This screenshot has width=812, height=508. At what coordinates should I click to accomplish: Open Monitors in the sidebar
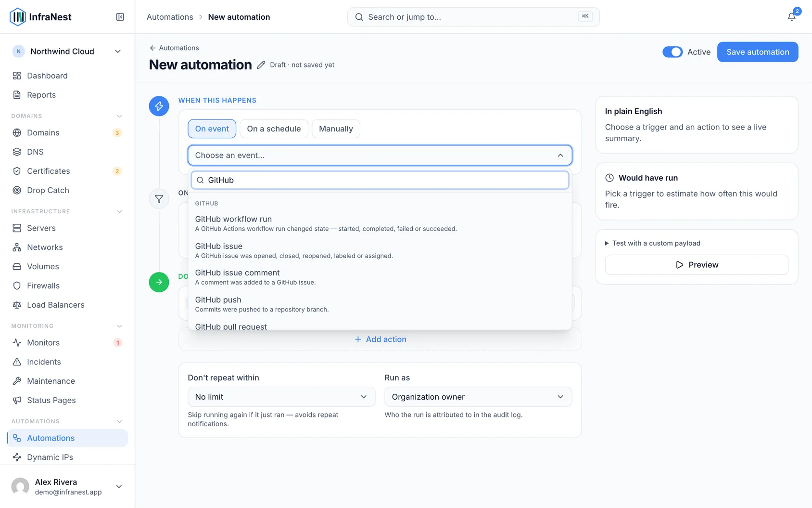tap(67, 342)
